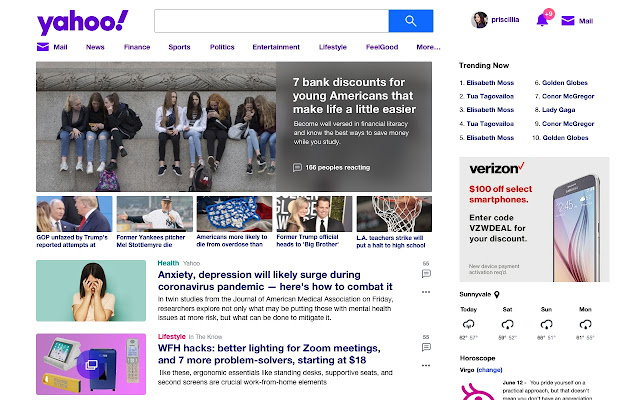Click trending item 10 Golden Globes
The height and width of the screenshot is (400, 640).
(565, 138)
